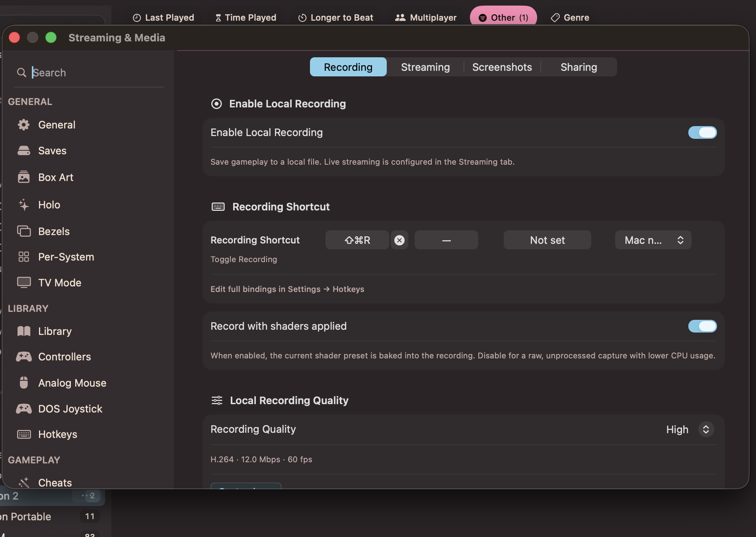756x537 pixels.
Task: Focus the Search field in sidebar
Action: point(89,73)
